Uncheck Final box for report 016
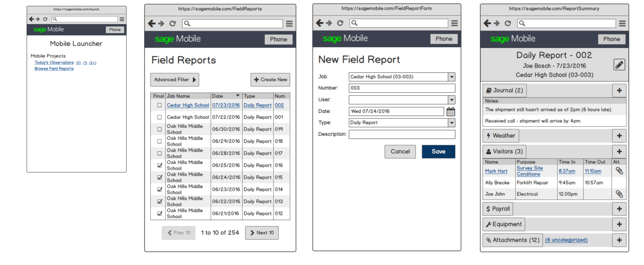Viewport: 644px width, 265px height. click(159, 165)
